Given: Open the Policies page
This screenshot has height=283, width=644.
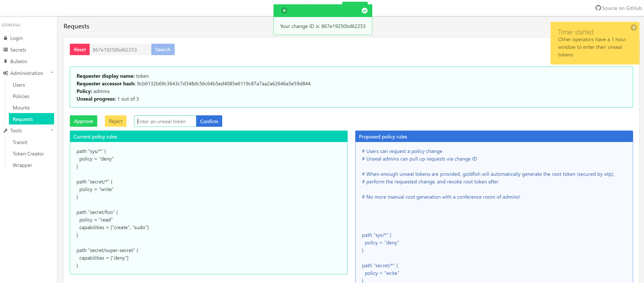Looking at the screenshot, I should (21, 96).
